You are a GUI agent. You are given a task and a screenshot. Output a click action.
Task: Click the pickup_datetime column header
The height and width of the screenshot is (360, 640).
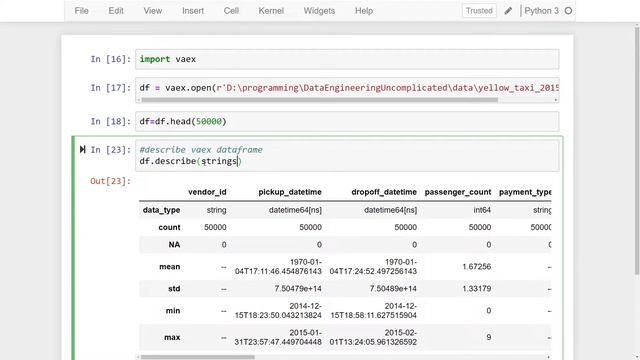290,192
